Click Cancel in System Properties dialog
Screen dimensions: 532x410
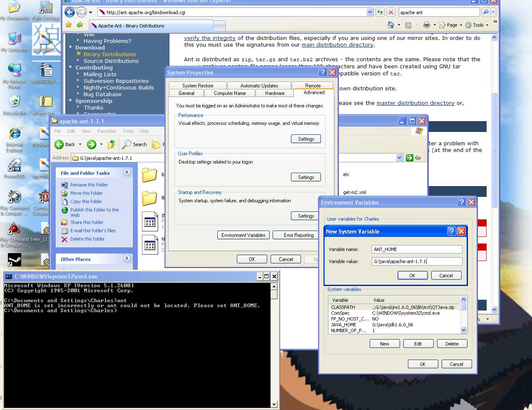pos(286,259)
